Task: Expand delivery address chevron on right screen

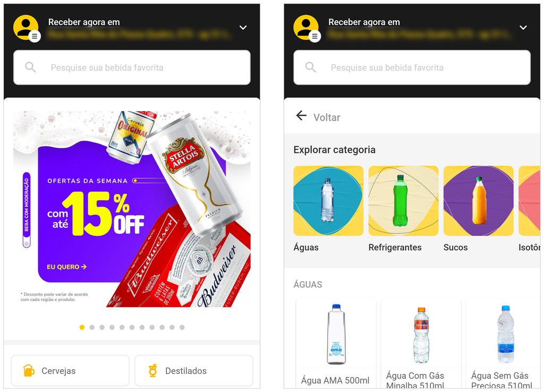Action: point(523,28)
